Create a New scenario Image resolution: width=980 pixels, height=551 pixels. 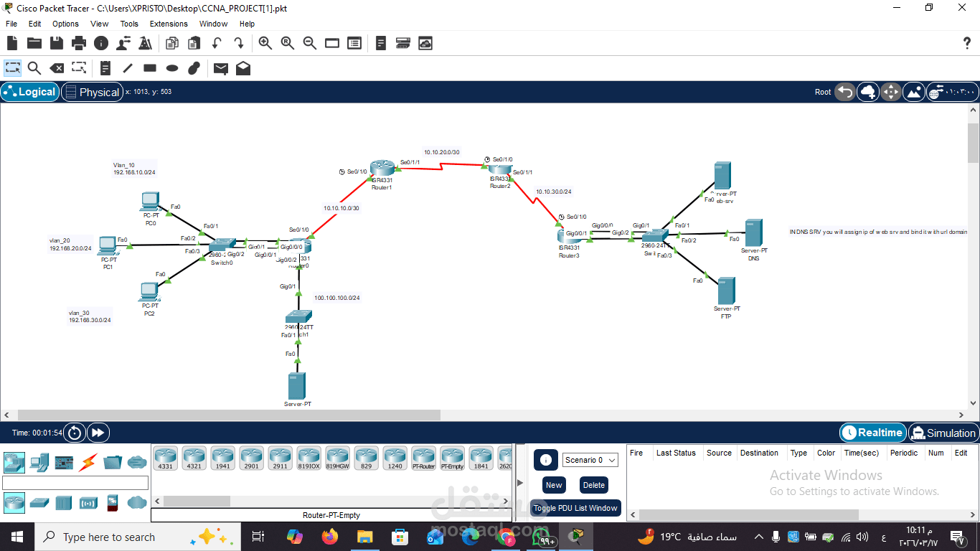[553, 485]
